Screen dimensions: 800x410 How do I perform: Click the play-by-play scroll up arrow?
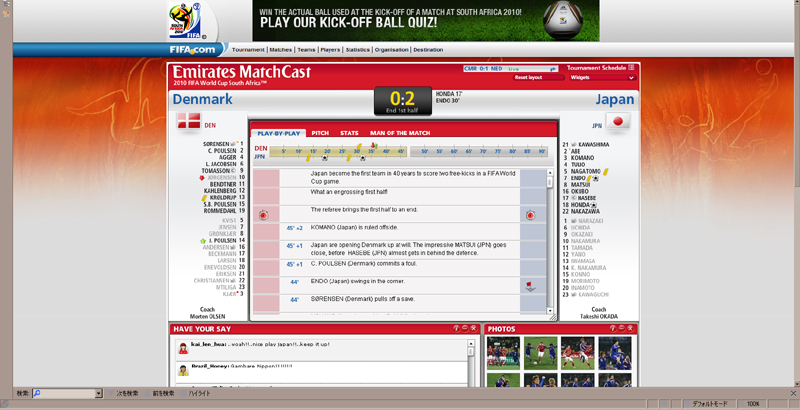[550, 173]
